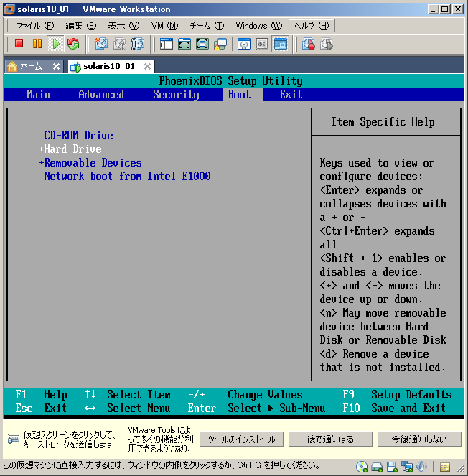
Task: Select the BIOS Security menu
Action: pos(176,95)
